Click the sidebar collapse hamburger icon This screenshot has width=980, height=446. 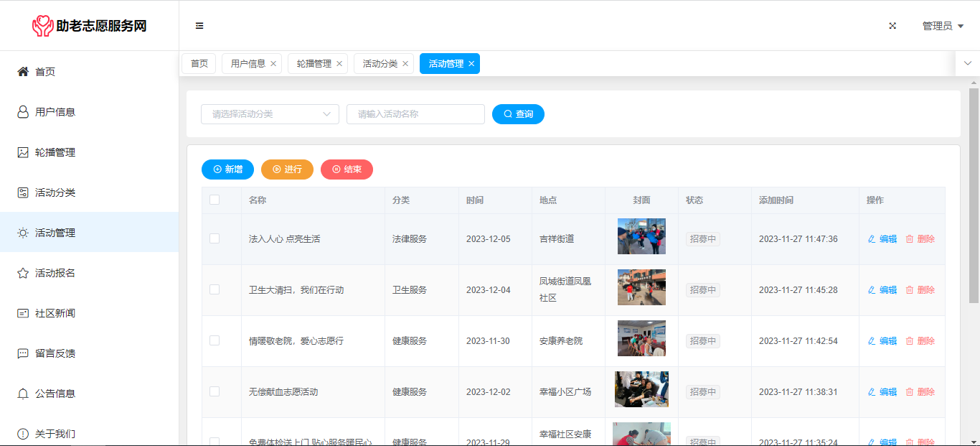pos(199,26)
